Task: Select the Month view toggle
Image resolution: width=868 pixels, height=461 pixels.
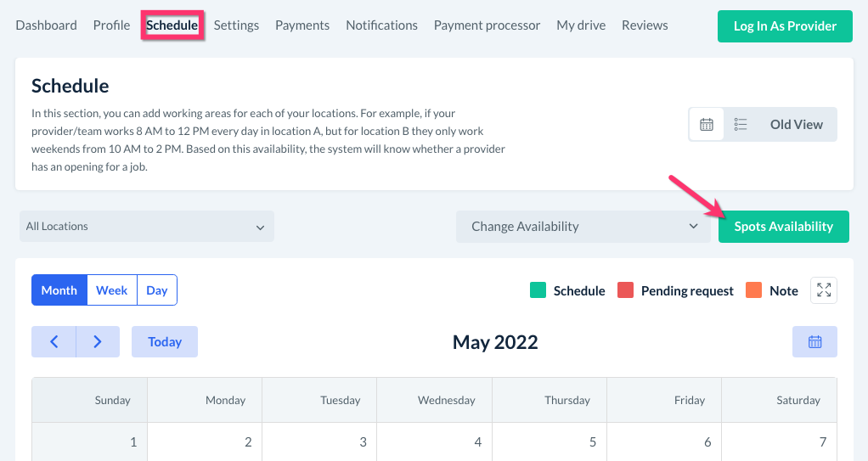Action: click(59, 290)
